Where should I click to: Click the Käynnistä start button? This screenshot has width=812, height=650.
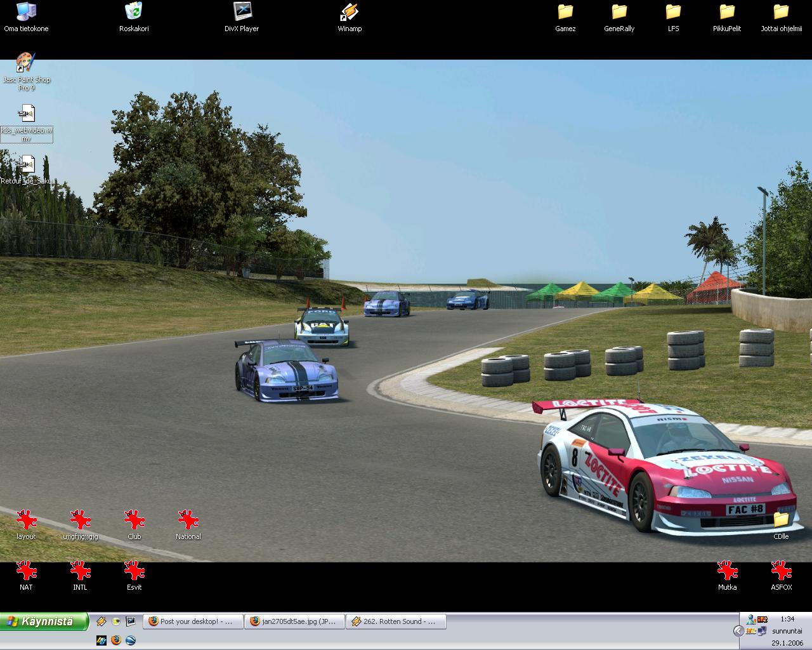click(44, 621)
